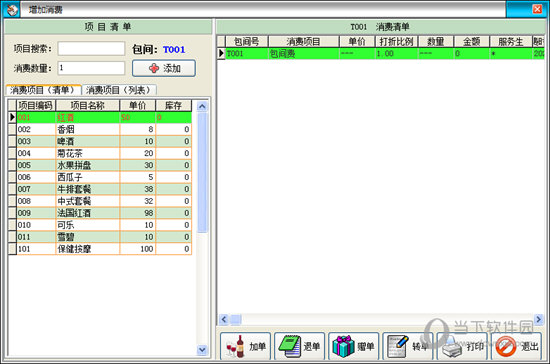Click the 服务生 column header
550x364 pixels.
(x=511, y=42)
